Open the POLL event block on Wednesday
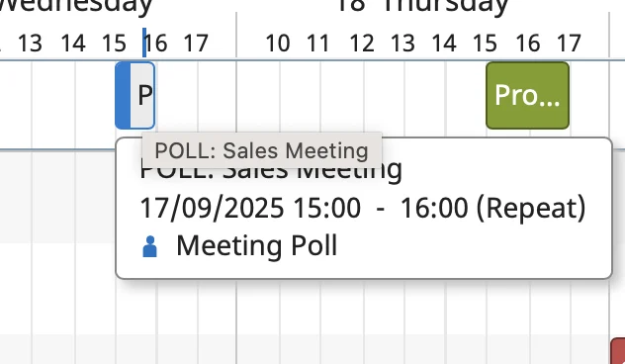Screen dimensions: 625x364 tap(135, 95)
